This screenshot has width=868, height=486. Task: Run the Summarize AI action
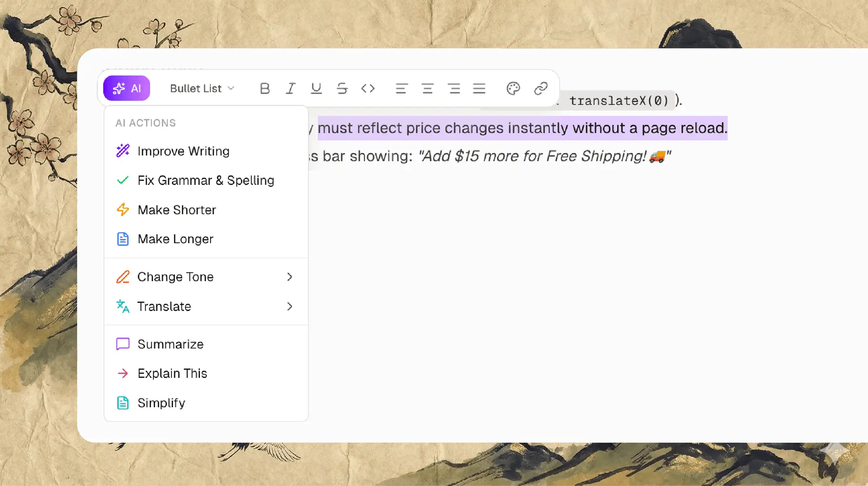pyautogui.click(x=170, y=344)
